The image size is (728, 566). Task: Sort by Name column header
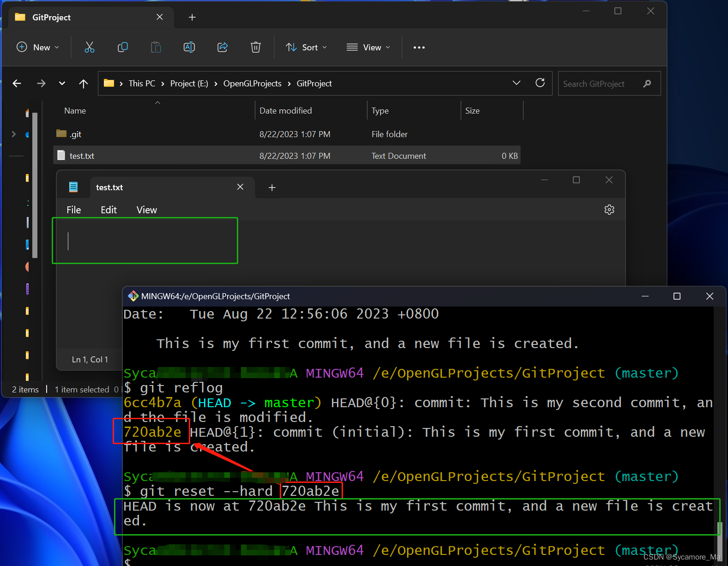(75, 111)
